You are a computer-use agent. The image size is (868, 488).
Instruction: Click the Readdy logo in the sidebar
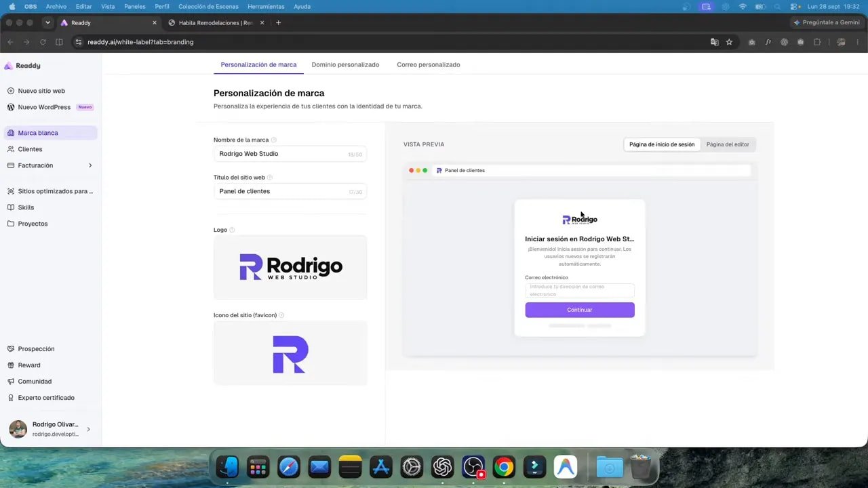22,66
